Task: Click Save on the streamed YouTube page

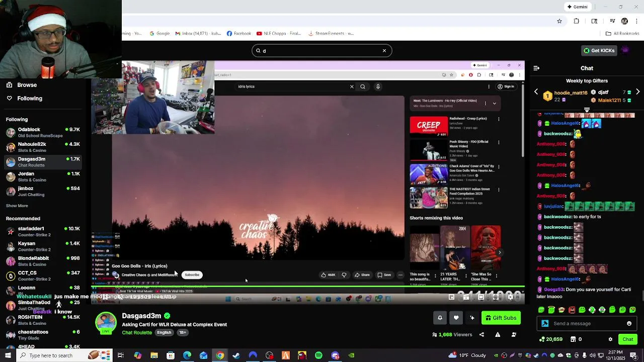Action: click(x=384, y=275)
